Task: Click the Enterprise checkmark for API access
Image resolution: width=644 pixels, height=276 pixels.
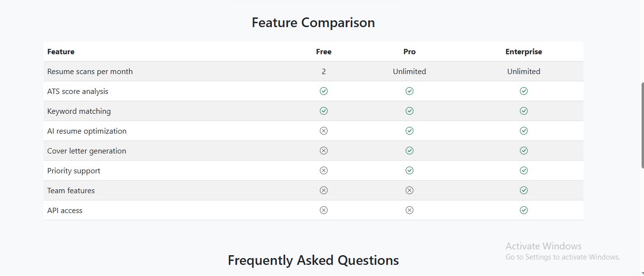Action: (524, 210)
